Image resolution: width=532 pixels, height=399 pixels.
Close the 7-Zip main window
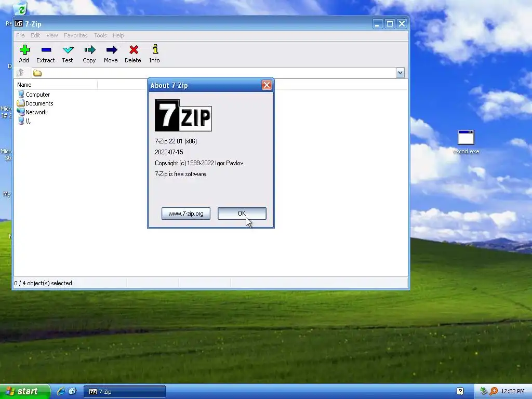coord(402,24)
